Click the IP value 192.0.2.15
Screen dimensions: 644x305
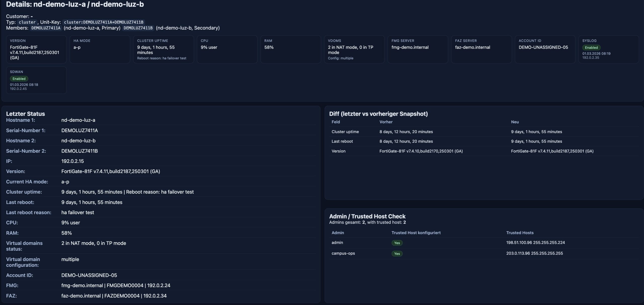tap(72, 161)
